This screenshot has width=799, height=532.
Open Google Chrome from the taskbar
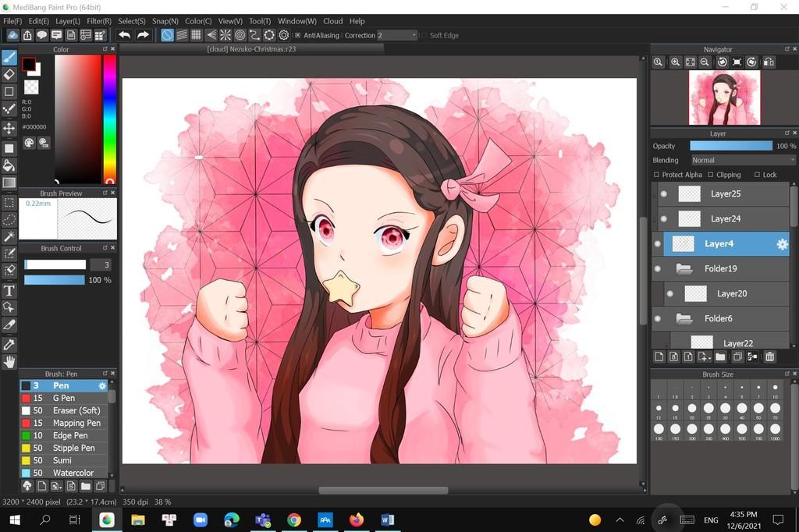(293, 520)
